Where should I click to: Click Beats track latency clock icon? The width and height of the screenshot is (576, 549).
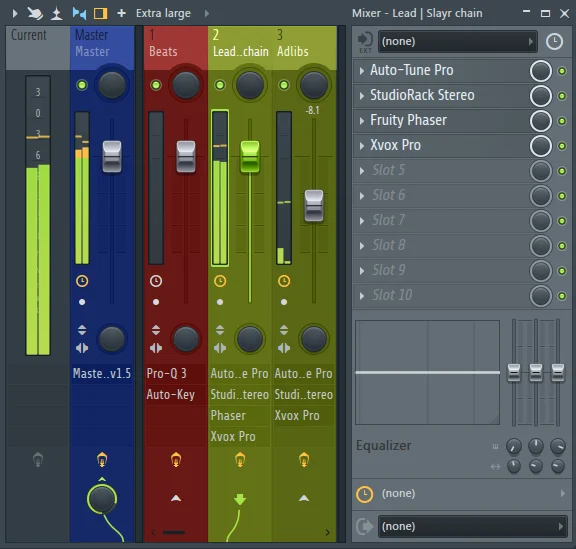pyautogui.click(x=156, y=281)
